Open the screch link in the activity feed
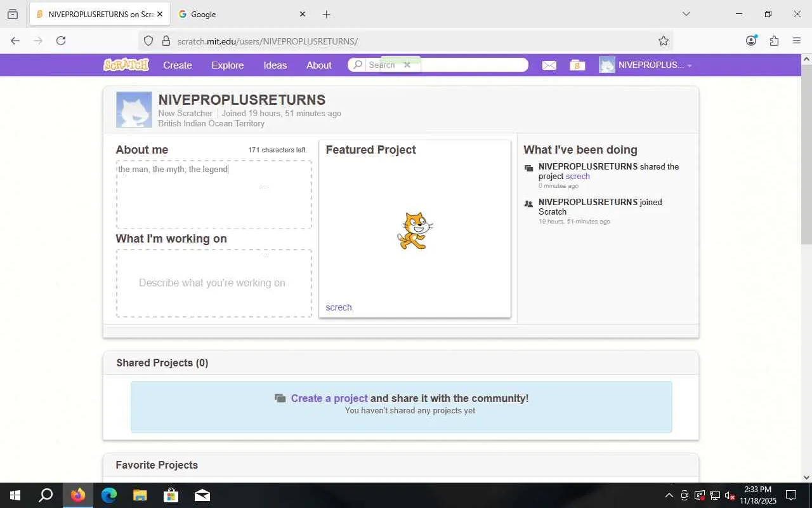Image resolution: width=812 pixels, height=508 pixels. coord(578,177)
